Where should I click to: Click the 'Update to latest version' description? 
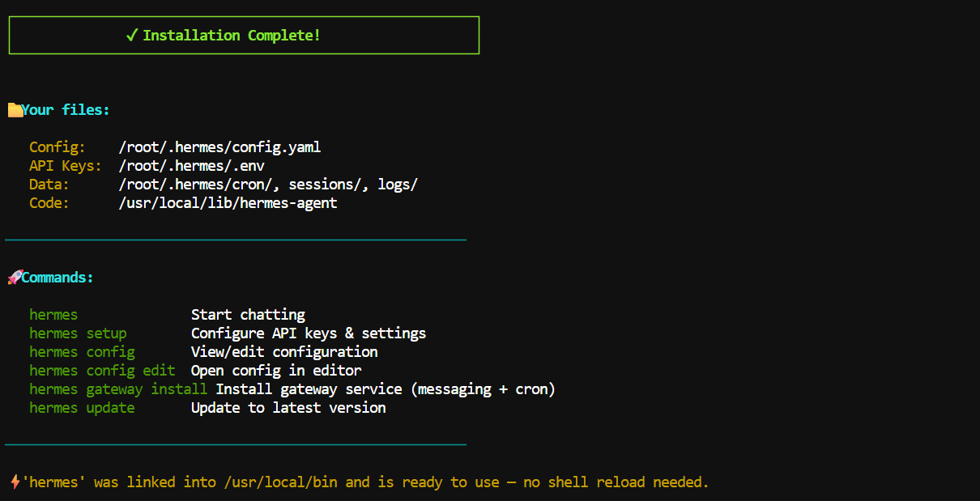[x=288, y=408]
